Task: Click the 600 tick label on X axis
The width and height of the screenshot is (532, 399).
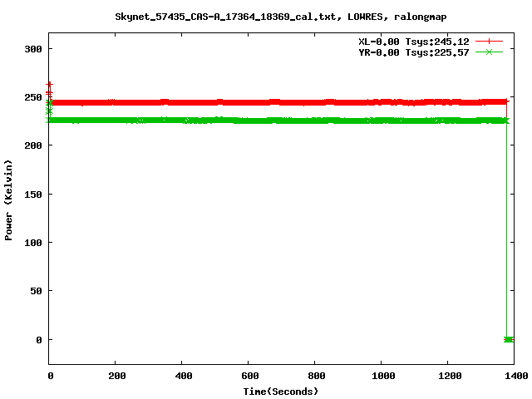Action: tap(250, 376)
